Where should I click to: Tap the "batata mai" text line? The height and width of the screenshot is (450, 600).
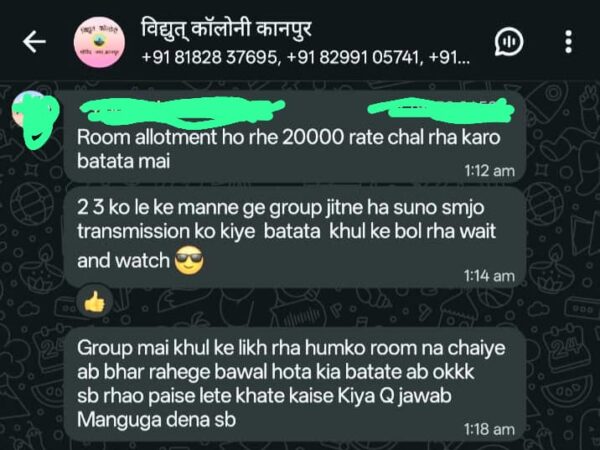click(124, 161)
